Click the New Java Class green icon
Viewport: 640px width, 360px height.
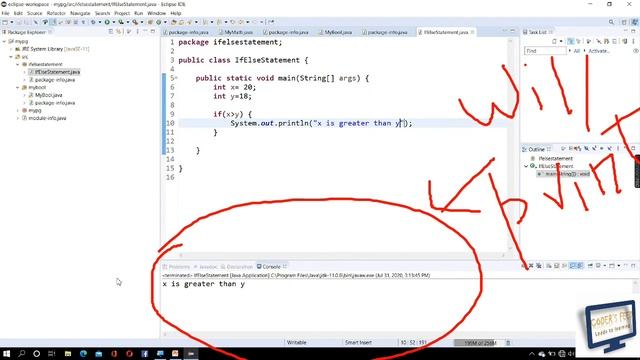point(159,22)
